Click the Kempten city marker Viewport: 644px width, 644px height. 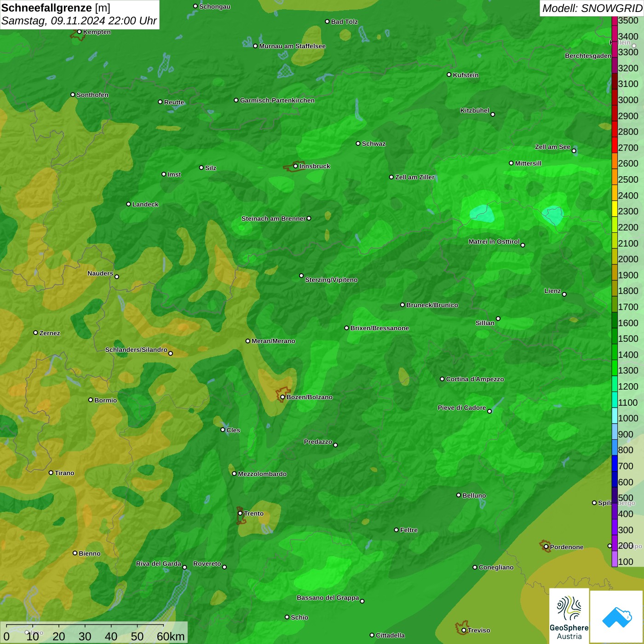pyautogui.click(x=79, y=32)
